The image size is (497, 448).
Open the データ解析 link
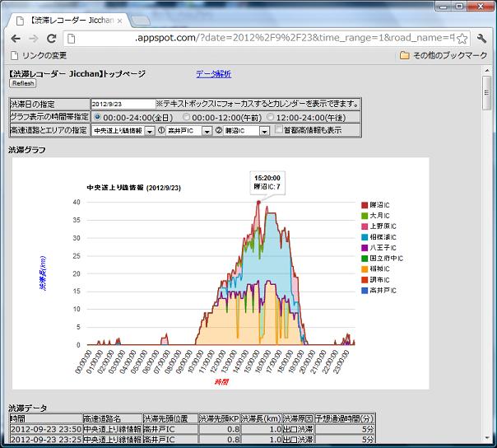(x=213, y=74)
